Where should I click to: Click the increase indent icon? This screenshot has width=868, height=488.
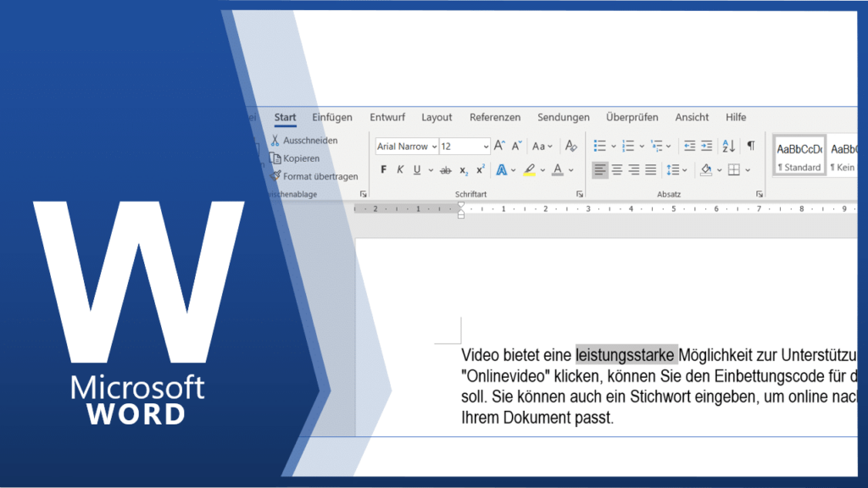706,146
